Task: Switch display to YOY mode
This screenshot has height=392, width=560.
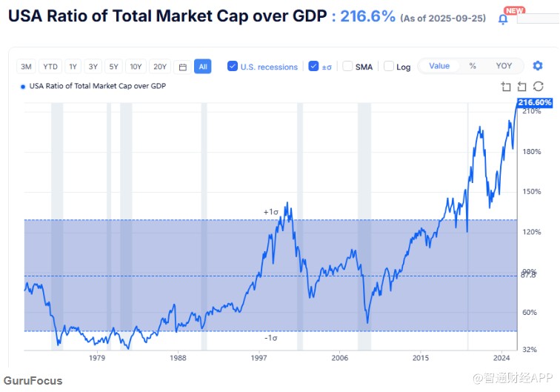Action: click(504, 66)
